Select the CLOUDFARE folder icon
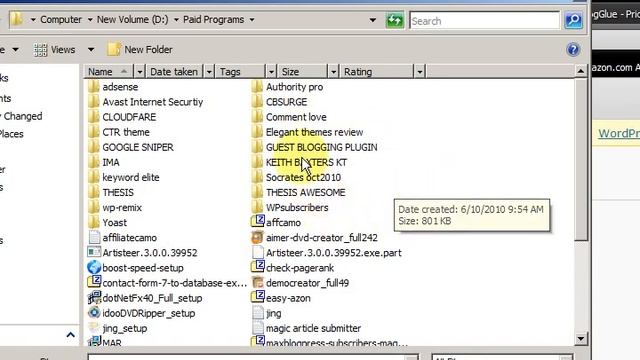The image size is (640, 360). pos(93,117)
